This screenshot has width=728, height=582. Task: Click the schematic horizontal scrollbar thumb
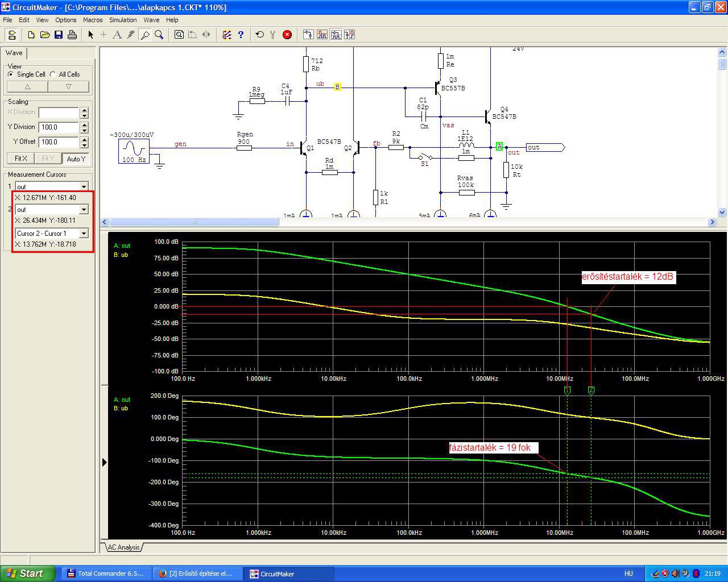[194, 222]
